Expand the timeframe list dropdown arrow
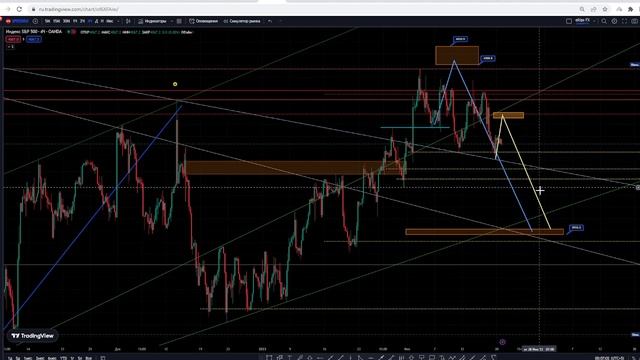 [118, 21]
